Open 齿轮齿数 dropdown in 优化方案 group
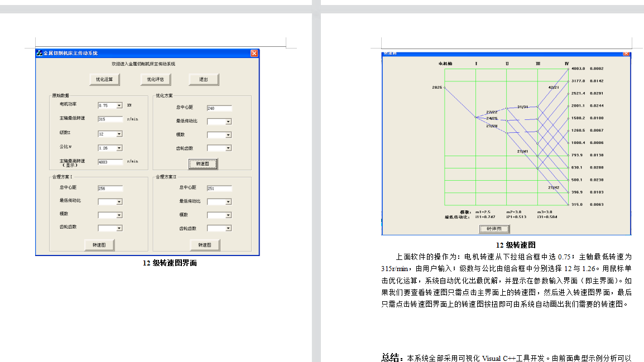This screenshot has width=644, height=362. click(x=228, y=148)
